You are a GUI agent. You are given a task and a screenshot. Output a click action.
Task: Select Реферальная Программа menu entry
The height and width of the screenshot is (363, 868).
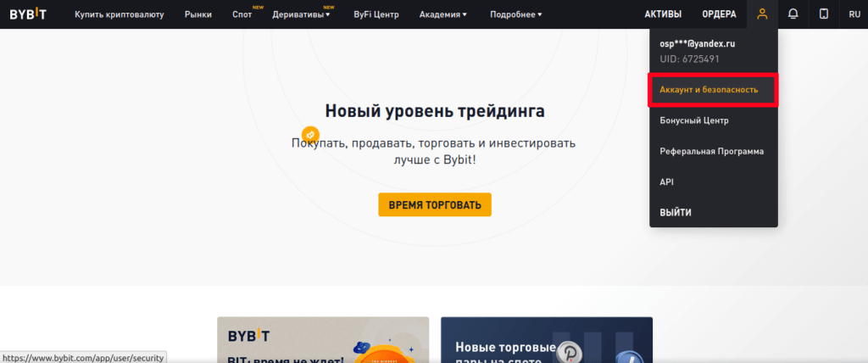click(711, 151)
